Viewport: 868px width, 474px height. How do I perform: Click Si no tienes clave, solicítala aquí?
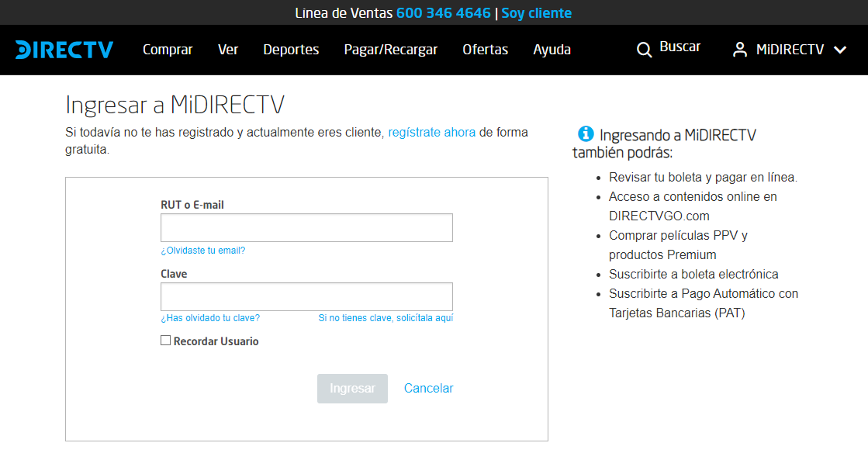(x=386, y=318)
